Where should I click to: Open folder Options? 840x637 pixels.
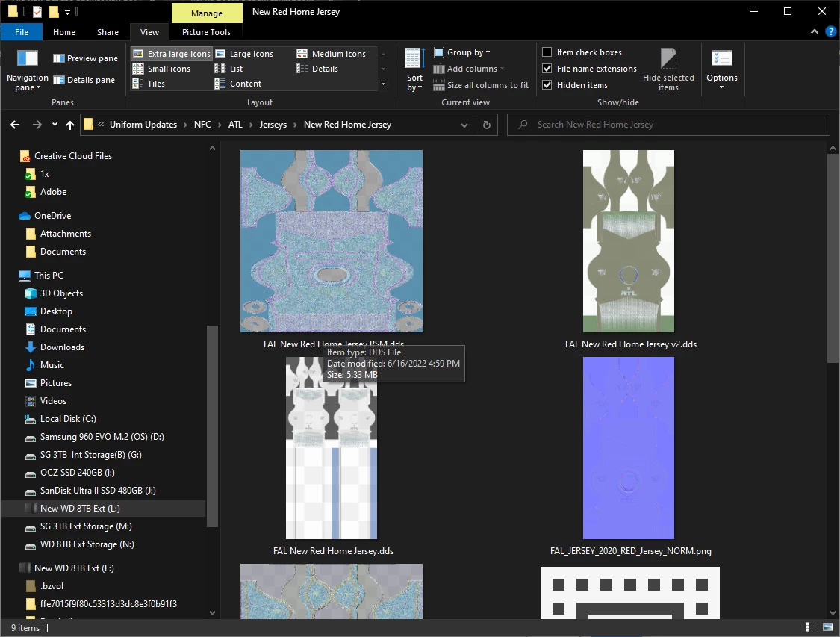point(721,69)
